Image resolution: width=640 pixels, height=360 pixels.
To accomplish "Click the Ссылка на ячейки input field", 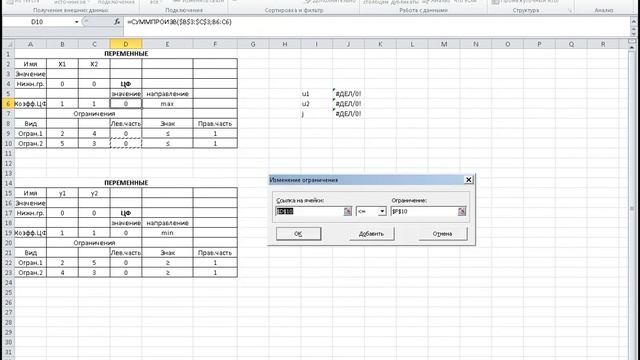I will click(x=310, y=211).
